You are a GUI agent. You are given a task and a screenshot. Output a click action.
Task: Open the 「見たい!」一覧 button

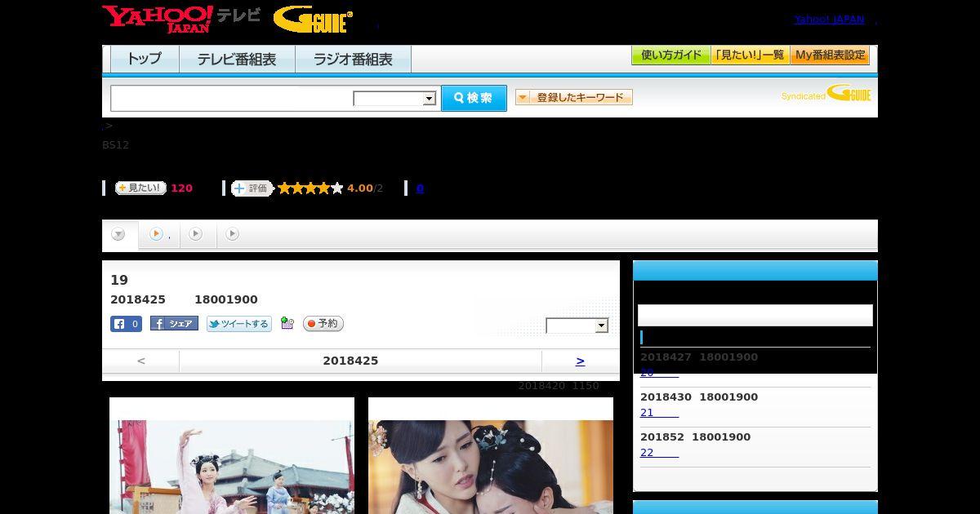coord(750,55)
